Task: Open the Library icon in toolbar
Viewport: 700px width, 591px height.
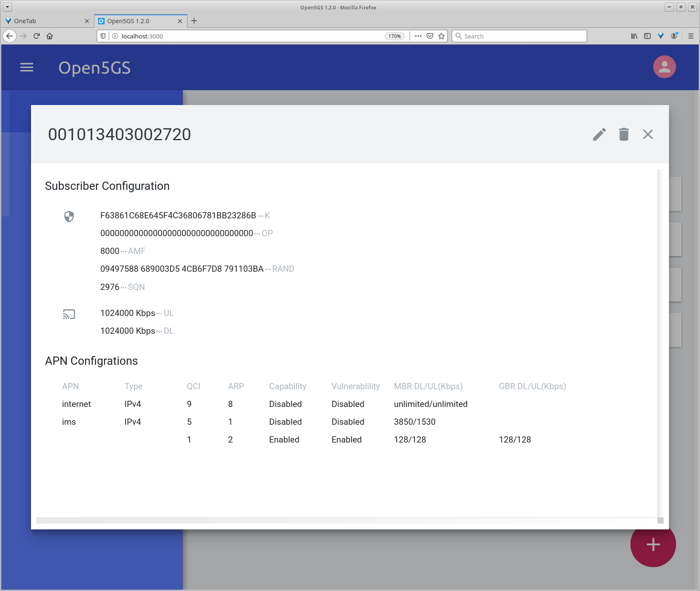Action: tap(634, 36)
